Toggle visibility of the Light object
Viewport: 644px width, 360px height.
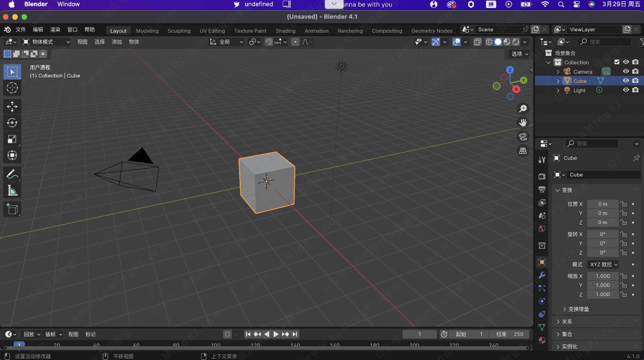(x=626, y=90)
